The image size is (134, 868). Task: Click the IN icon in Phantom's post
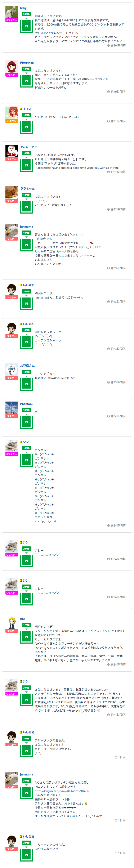(26, 422)
